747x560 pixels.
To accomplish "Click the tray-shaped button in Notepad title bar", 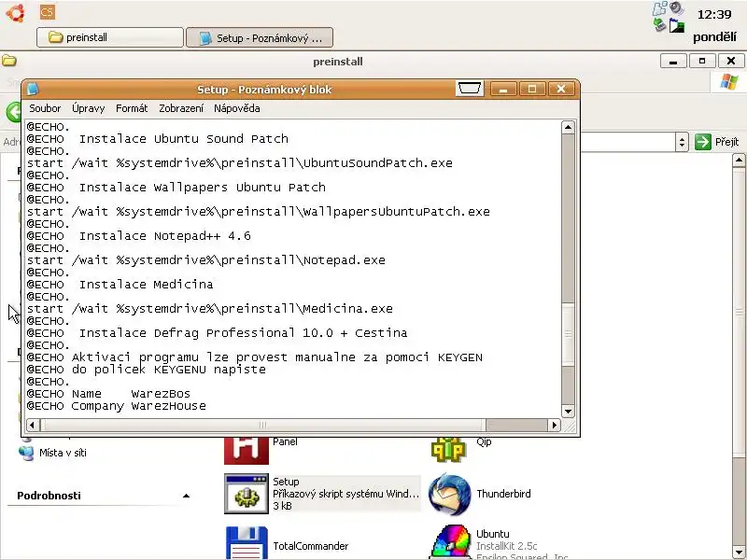I will (x=470, y=89).
